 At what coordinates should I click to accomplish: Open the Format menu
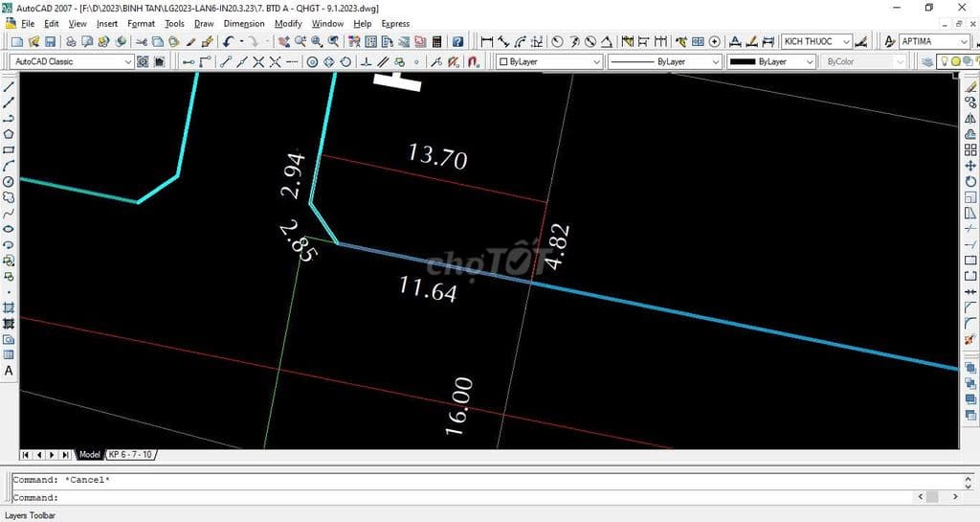click(141, 24)
